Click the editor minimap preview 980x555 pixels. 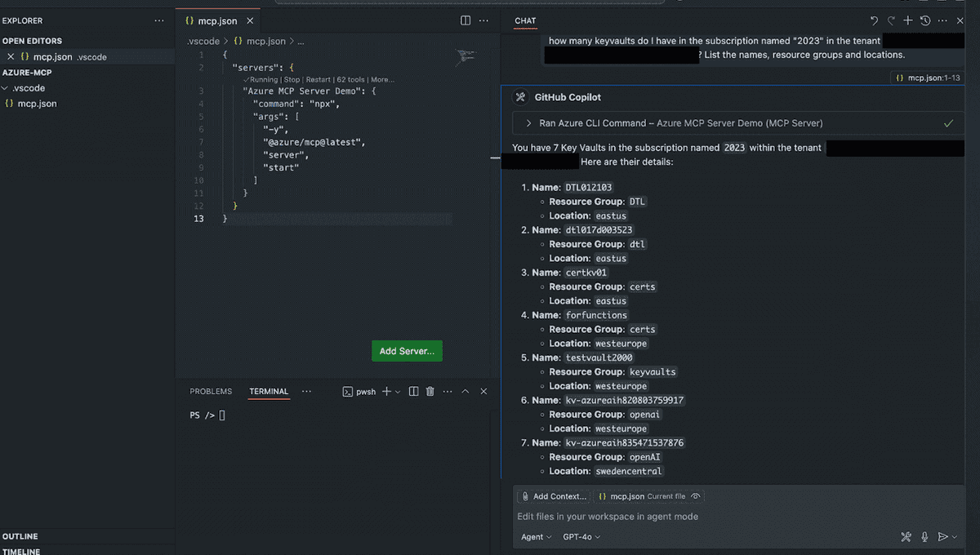click(465, 56)
